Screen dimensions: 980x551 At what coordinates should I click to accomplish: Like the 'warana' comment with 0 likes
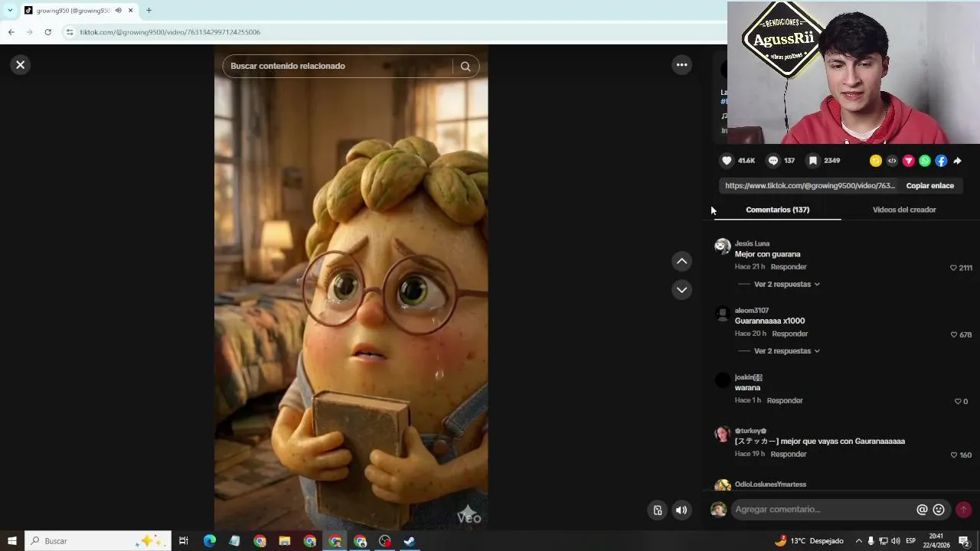pyautogui.click(x=958, y=401)
